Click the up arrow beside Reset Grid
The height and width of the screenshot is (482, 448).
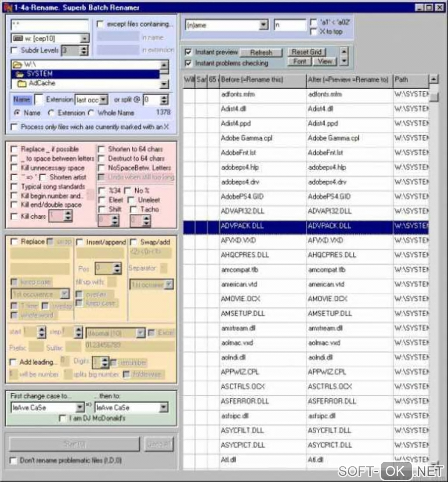[344, 51]
